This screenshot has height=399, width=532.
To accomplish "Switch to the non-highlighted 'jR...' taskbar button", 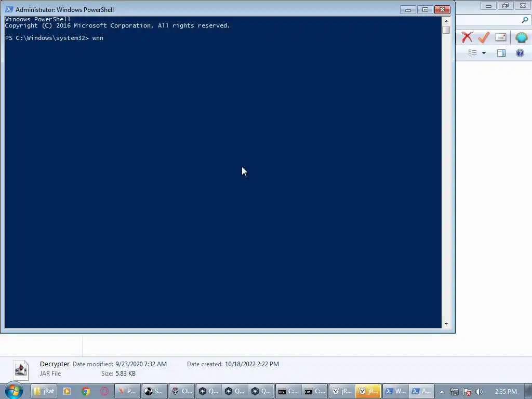I will (x=342, y=391).
